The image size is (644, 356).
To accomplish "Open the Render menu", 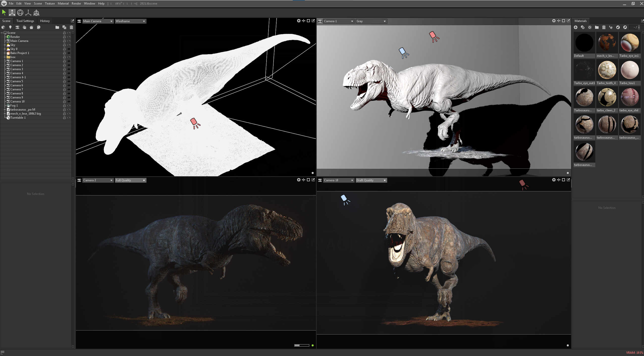I will pos(76,4).
